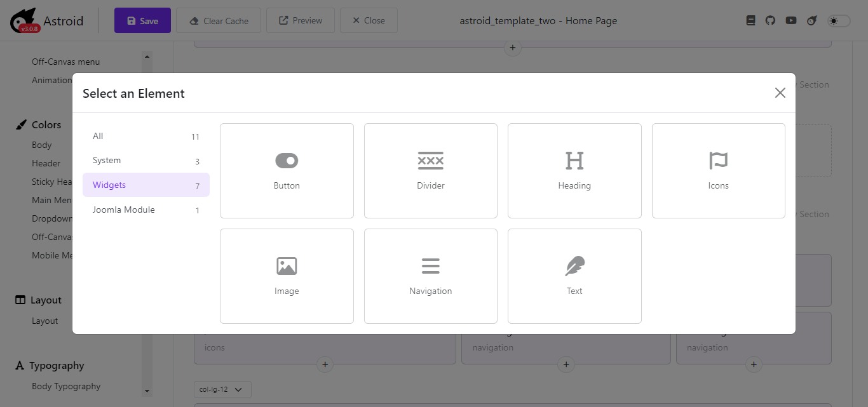This screenshot has width=868, height=407.
Task: Open the YouTube icon link
Action: (x=791, y=20)
